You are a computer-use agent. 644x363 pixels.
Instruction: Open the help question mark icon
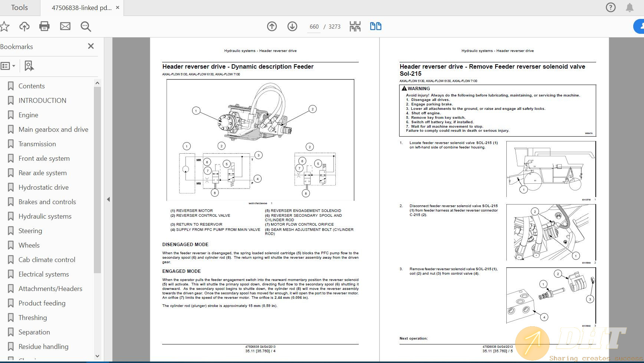coord(611,7)
